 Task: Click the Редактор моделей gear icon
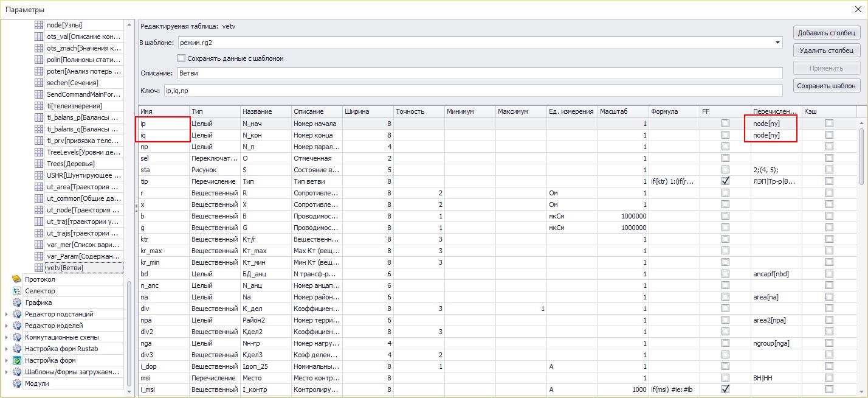coord(17,326)
